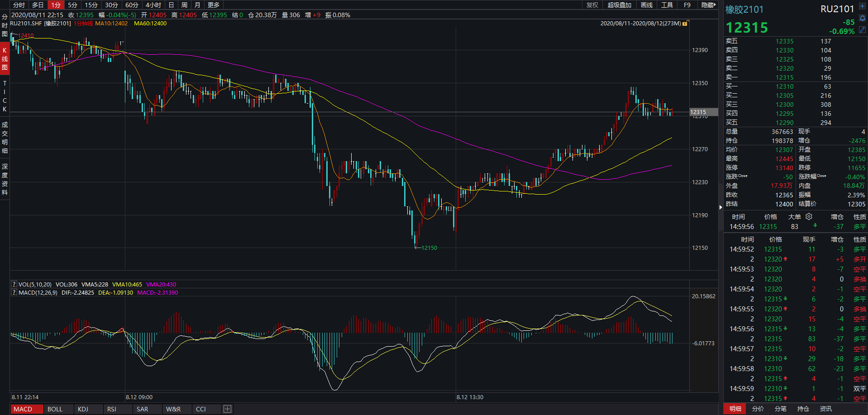Open the F9 information view
This screenshot has width=868, height=415.
pyautogui.click(x=687, y=5)
